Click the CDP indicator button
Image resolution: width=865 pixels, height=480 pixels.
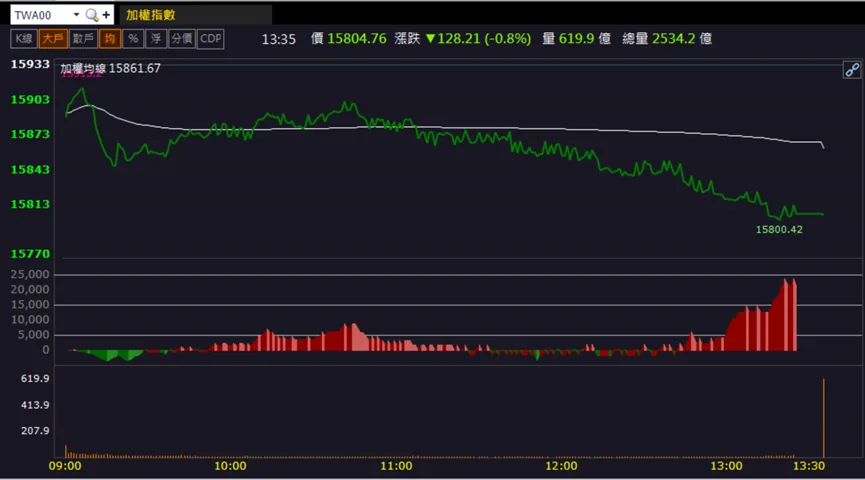point(211,39)
